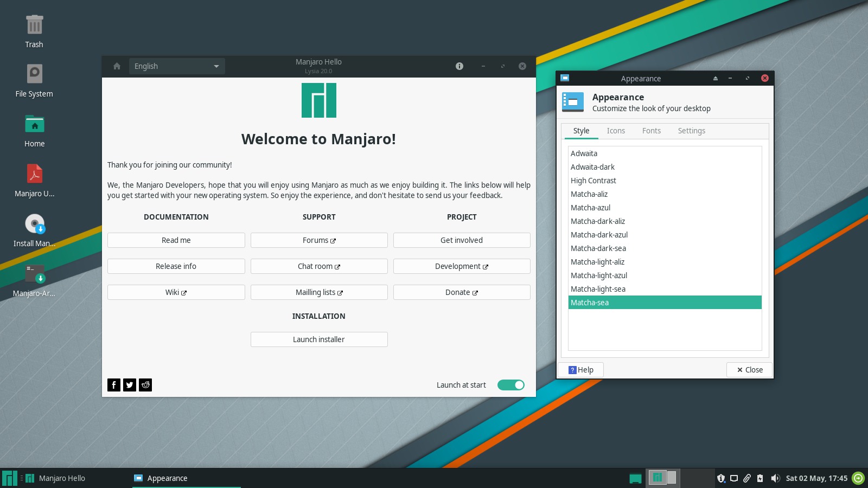Click the Read me button
Viewport: 868px width, 488px height.
click(176, 240)
